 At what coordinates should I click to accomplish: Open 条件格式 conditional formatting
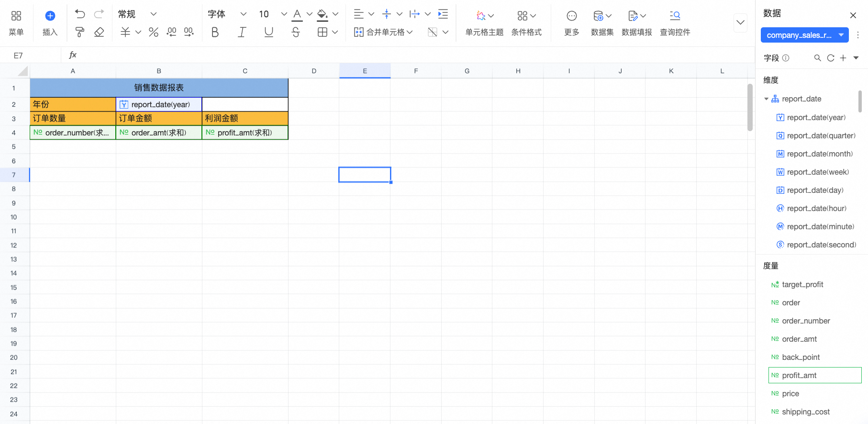[526, 23]
